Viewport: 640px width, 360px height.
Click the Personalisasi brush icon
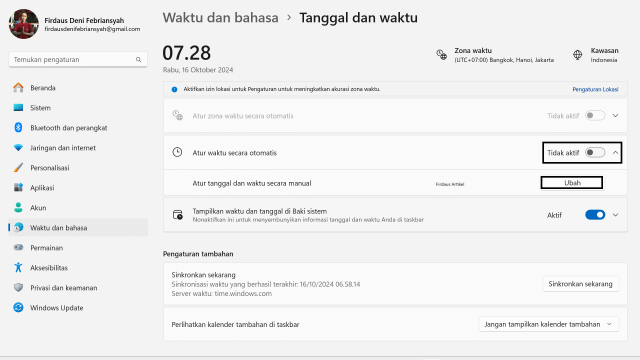coord(18,168)
